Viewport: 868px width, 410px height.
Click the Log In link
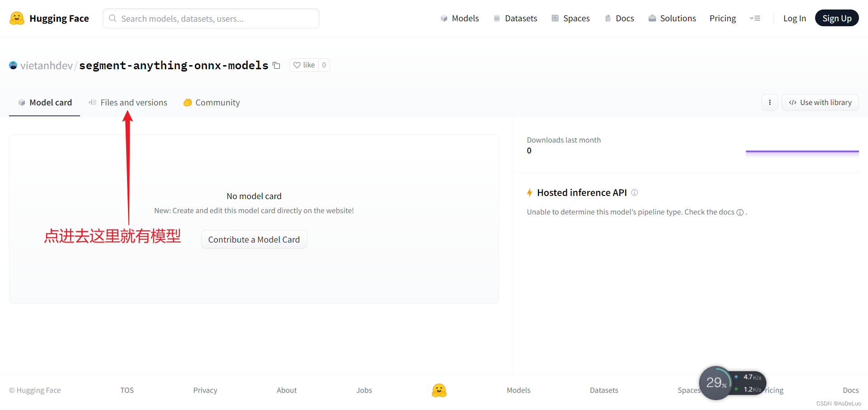(x=794, y=19)
